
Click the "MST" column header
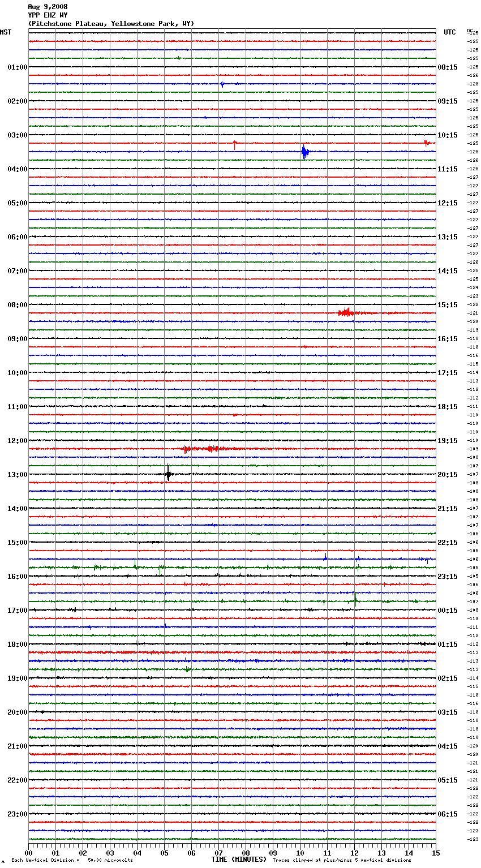coord(6,32)
